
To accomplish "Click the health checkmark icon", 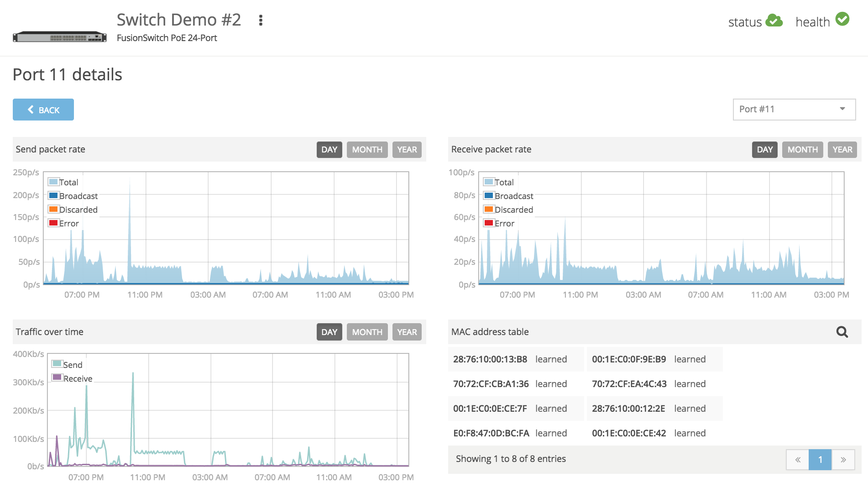I will point(842,19).
